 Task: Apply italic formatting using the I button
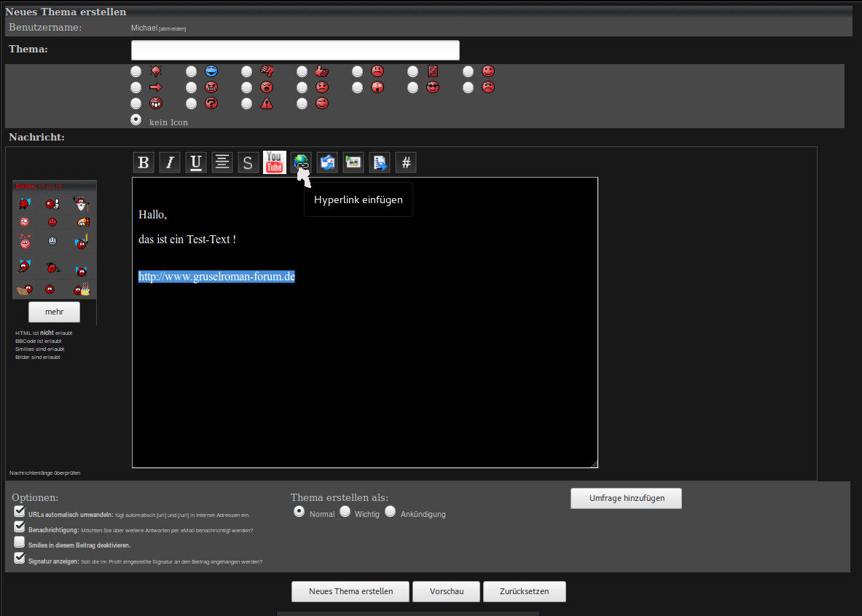(x=170, y=162)
